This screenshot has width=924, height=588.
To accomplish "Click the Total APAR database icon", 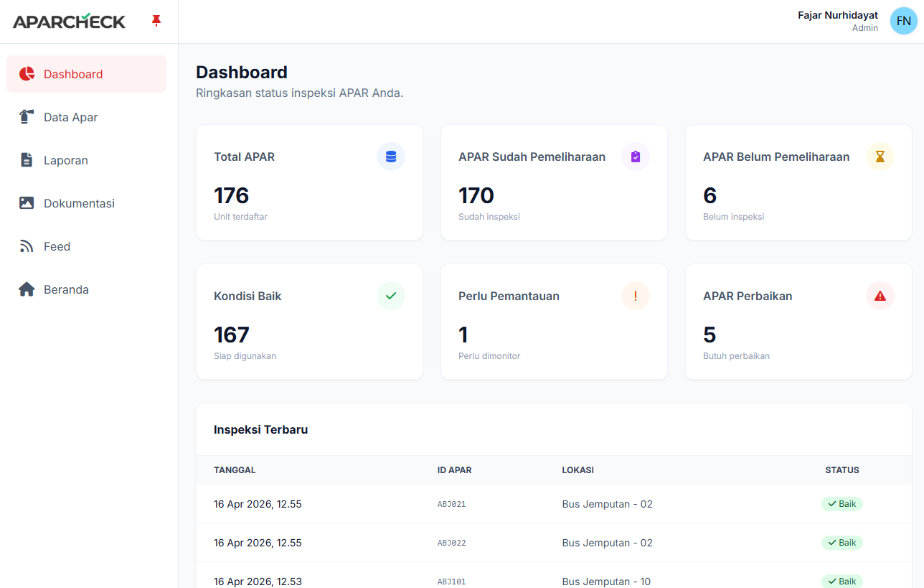I will pyautogui.click(x=391, y=157).
